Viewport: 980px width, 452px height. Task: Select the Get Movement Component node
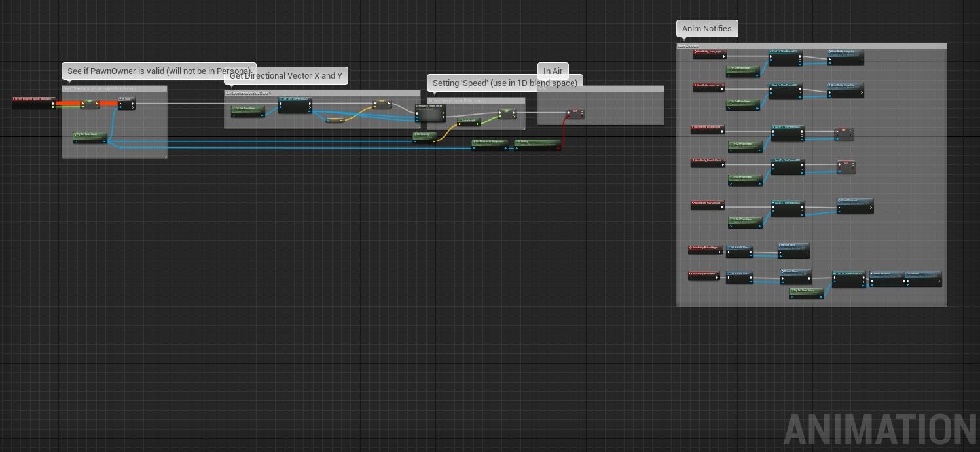490,144
